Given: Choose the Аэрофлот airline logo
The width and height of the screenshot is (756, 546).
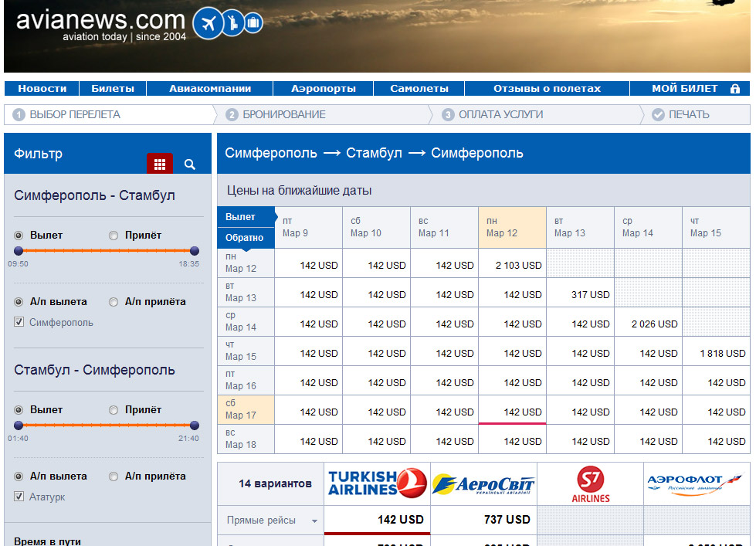Looking at the screenshot, I should pyautogui.click(x=696, y=483).
